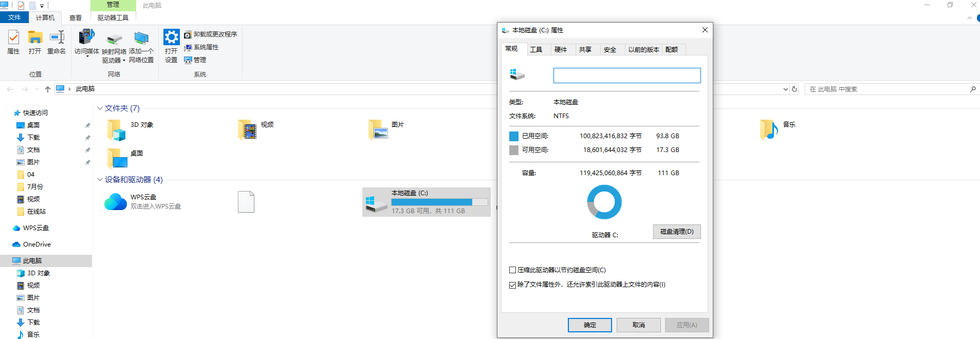The height and width of the screenshot is (339, 980).
Task: Close the C: drive properties dialog
Action: pos(705,30)
